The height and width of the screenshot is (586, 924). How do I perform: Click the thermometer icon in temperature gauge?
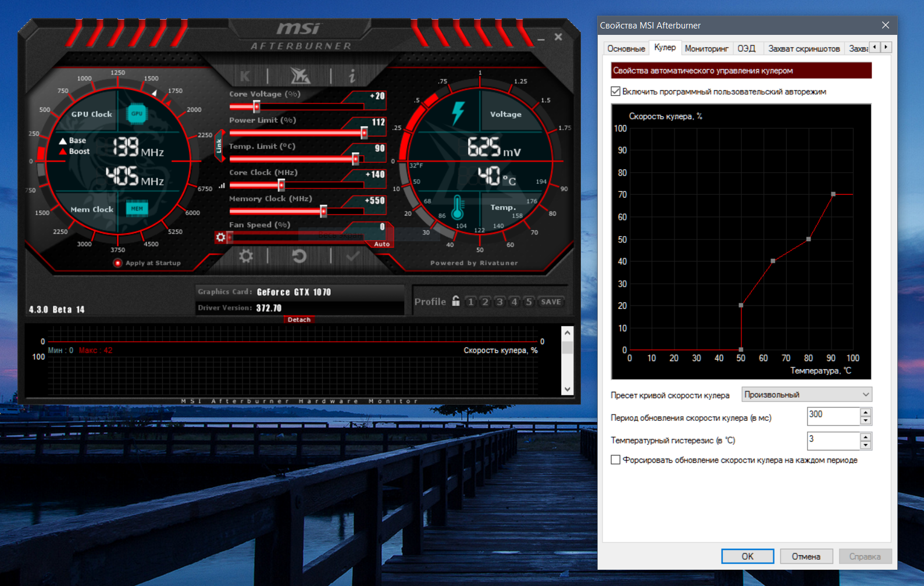458,207
